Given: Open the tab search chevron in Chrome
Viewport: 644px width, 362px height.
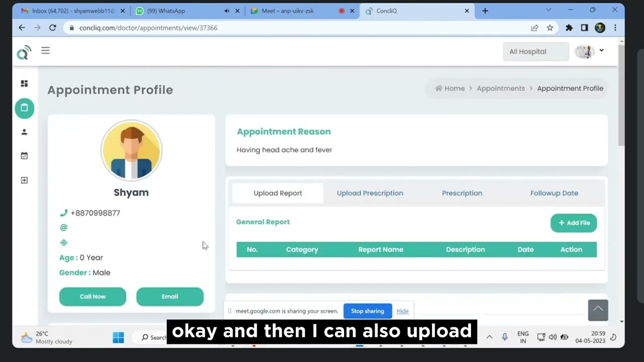Looking at the screenshot, I should 548,10.
